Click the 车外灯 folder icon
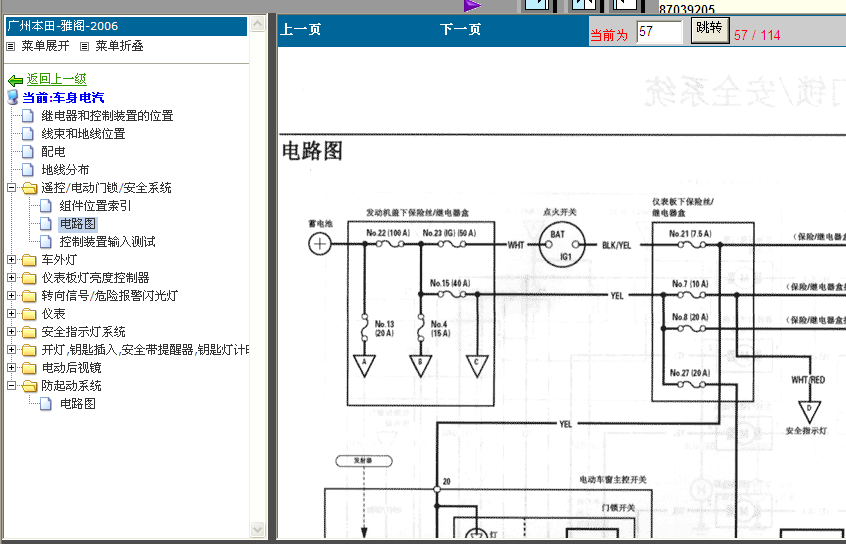Screen dimensions: 846x544 point(29,261)
